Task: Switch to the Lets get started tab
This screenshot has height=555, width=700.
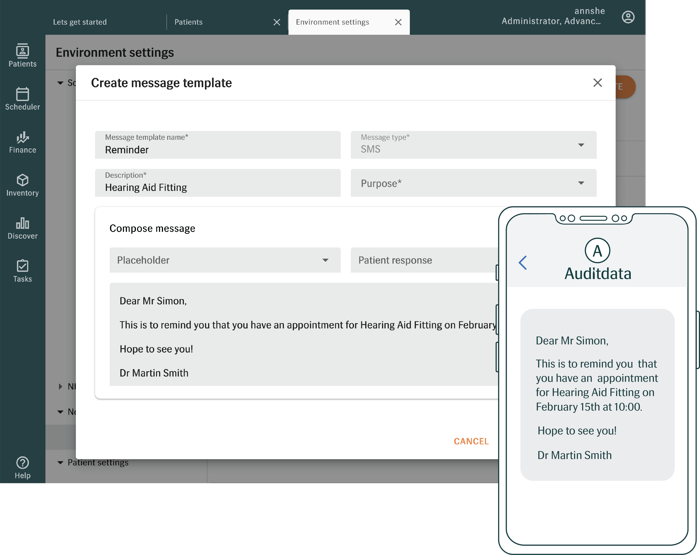Action: click(x=80, y=22)
